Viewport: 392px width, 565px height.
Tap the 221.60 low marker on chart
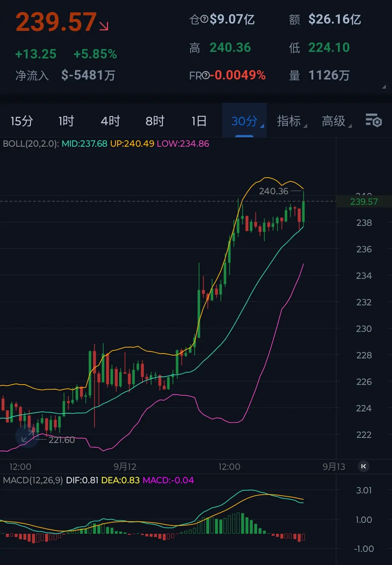point(62,440)
